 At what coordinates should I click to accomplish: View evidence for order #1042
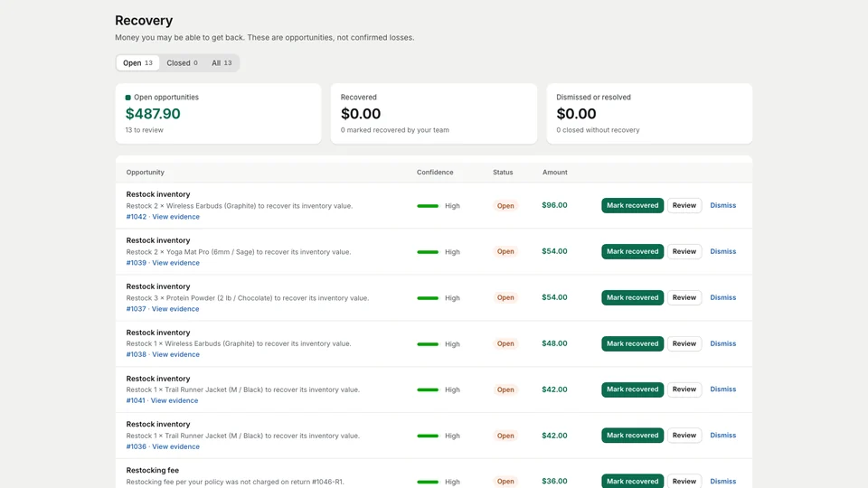176,217
